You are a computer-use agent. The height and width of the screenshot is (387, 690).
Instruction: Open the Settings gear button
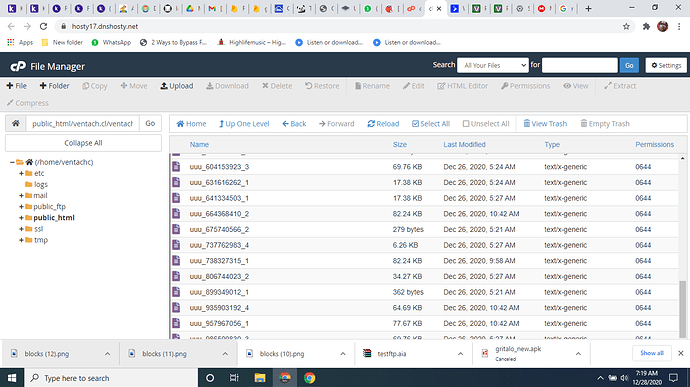pos(666,65)
